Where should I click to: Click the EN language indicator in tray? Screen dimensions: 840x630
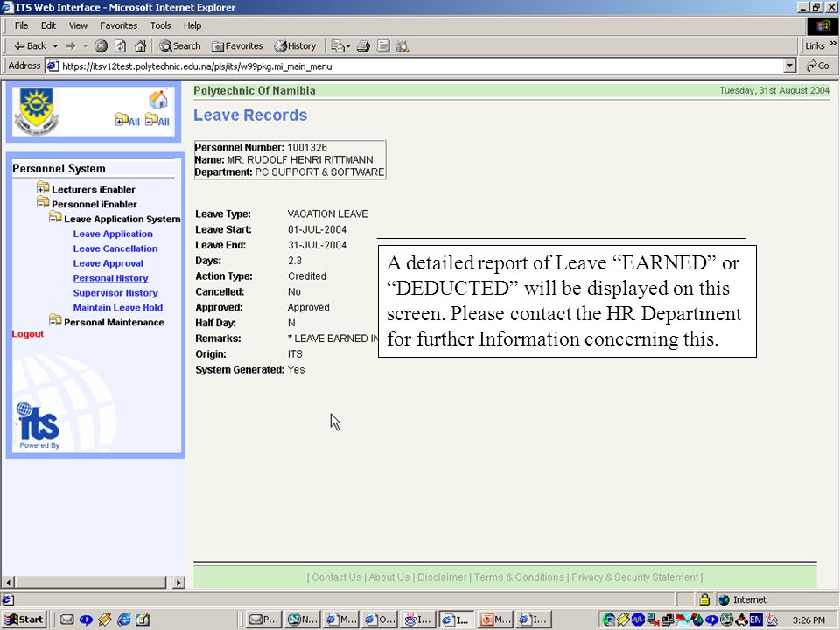click(x=755, y=619)
